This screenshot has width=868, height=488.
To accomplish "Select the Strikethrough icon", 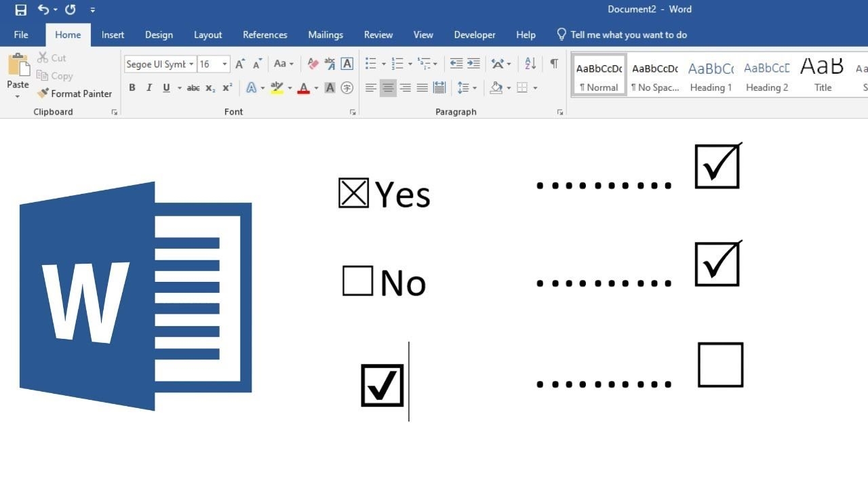I will 193,87.
